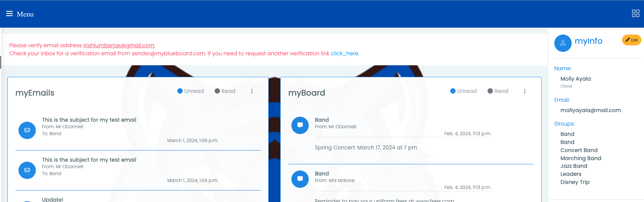Open the Menu label in the header
This screenshot has width=644, height=202.
coord(25,14)
